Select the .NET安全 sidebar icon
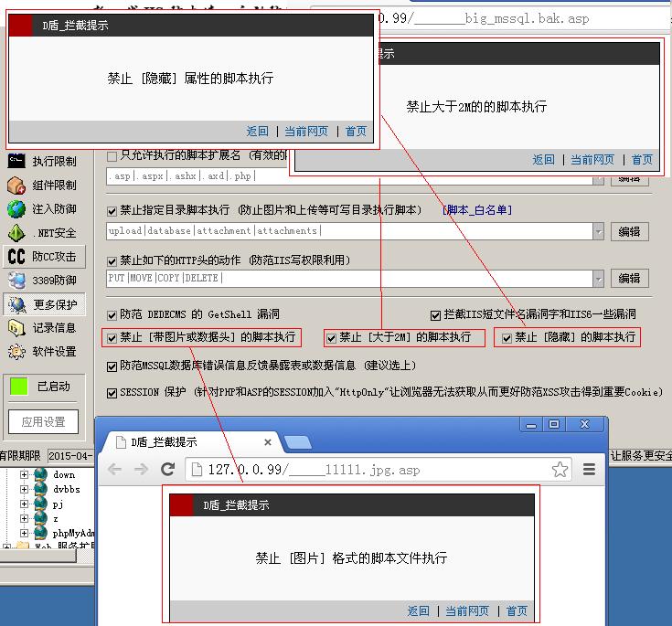The image size is (672, 626). coord(16,233)
